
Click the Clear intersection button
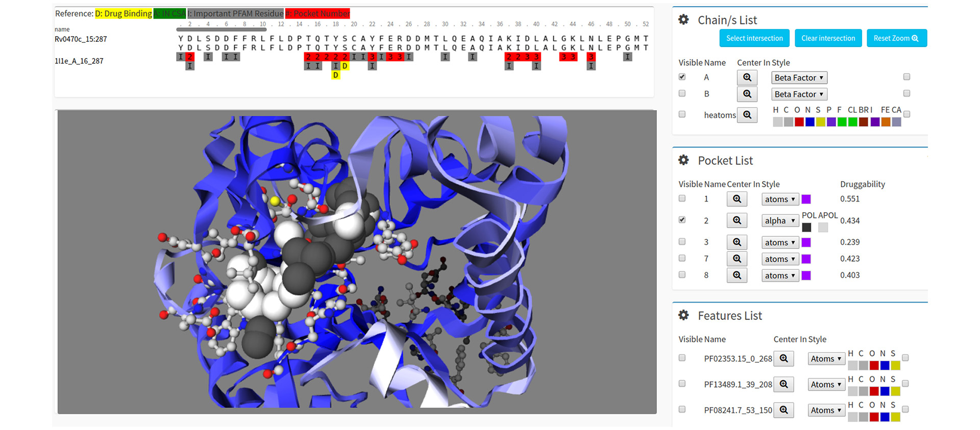pos(828,38)
